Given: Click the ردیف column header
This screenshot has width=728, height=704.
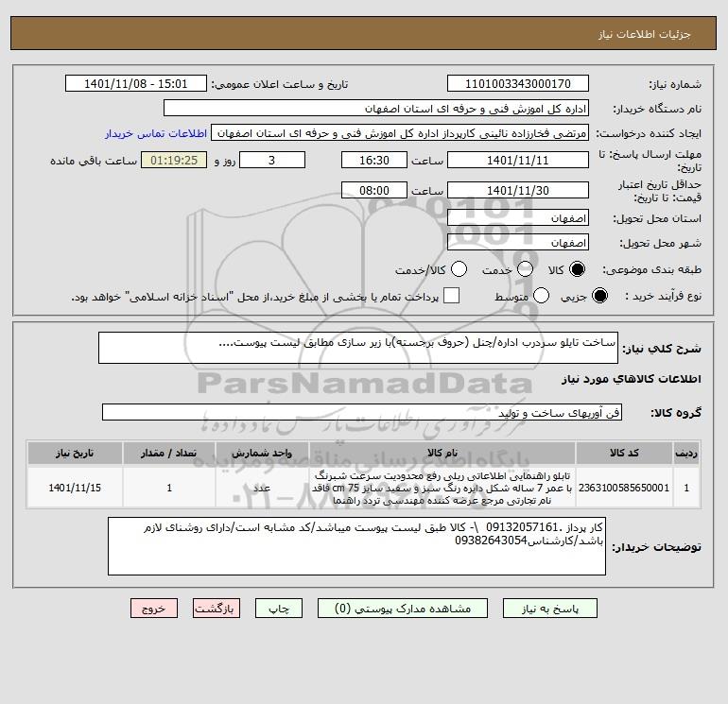Looking at the screenshot, I should pyautogui.click(x=686, y=453).
